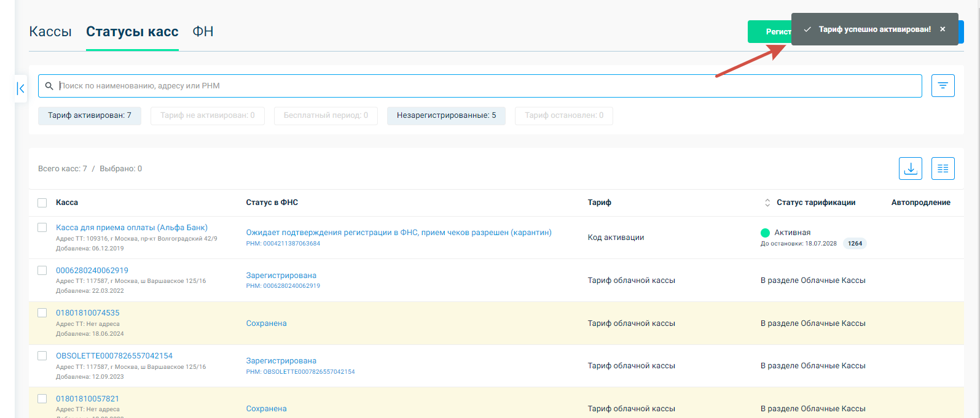This screenshot has width=980, height=418.
Task: Tick checkbox for OBSOLETTE0007826557042154
Action: click(42, 355)
